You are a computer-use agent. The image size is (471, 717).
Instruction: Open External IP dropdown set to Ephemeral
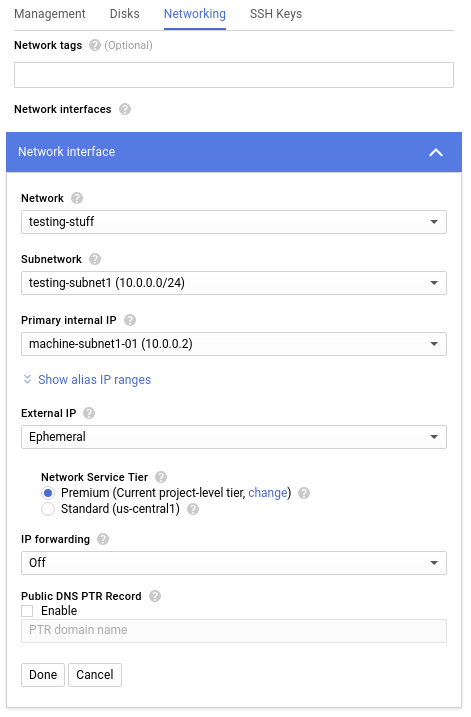coord(234,437)
